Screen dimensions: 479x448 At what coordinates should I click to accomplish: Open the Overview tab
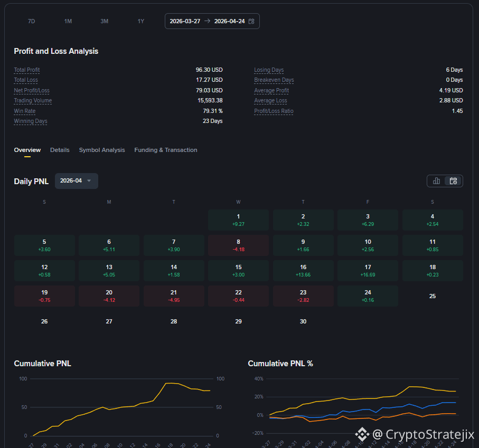point(27,150)
